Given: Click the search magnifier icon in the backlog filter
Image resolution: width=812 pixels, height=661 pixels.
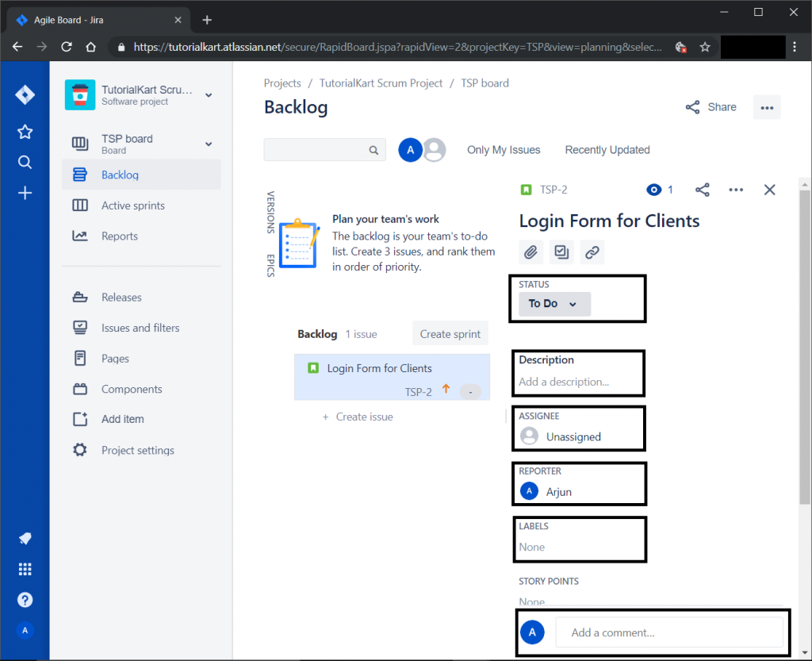Looking at the screenshot, I should (x=373, y=150).
